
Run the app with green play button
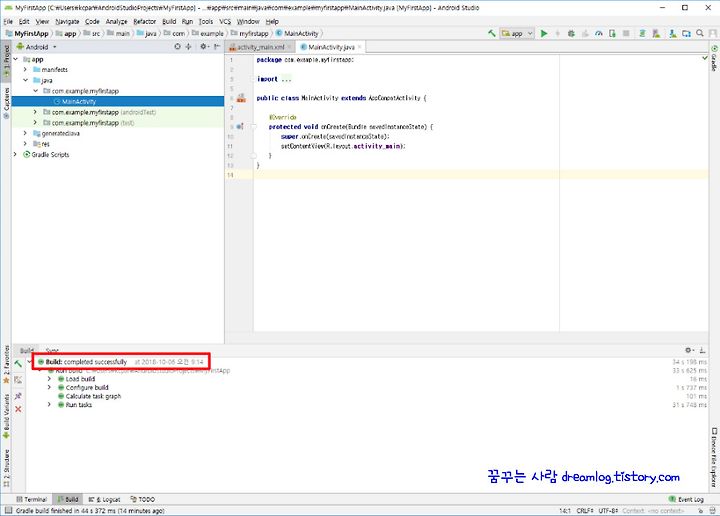[x=544, y=33]
